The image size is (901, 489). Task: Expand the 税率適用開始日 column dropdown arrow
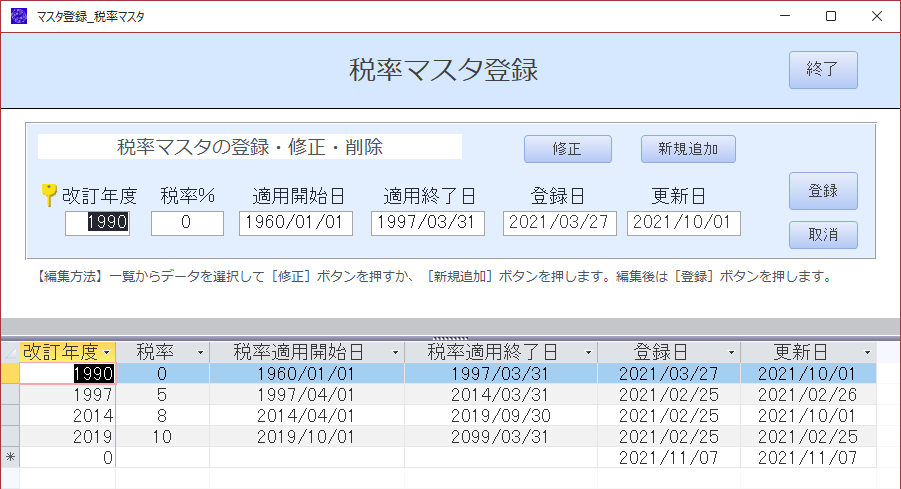tap(395, 352)
